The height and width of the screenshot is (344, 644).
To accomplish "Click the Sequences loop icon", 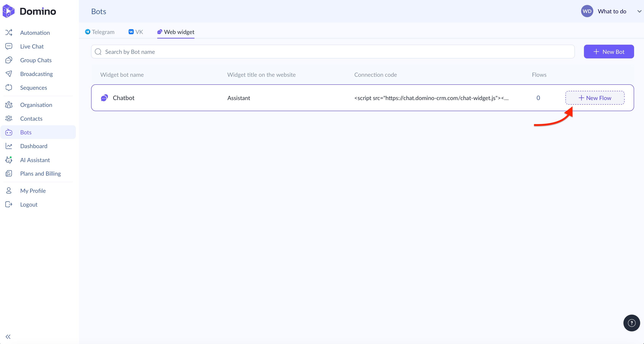I will click(9, 88).
